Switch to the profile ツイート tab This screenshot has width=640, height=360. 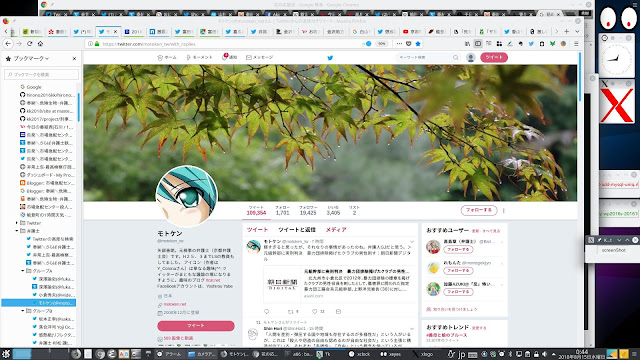[257, 230]
